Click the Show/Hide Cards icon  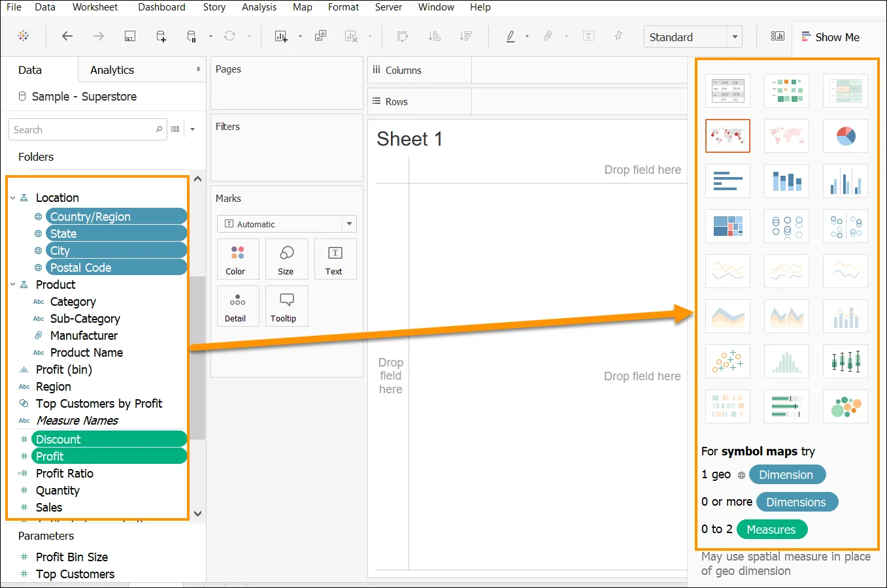[x=778, y=36]
